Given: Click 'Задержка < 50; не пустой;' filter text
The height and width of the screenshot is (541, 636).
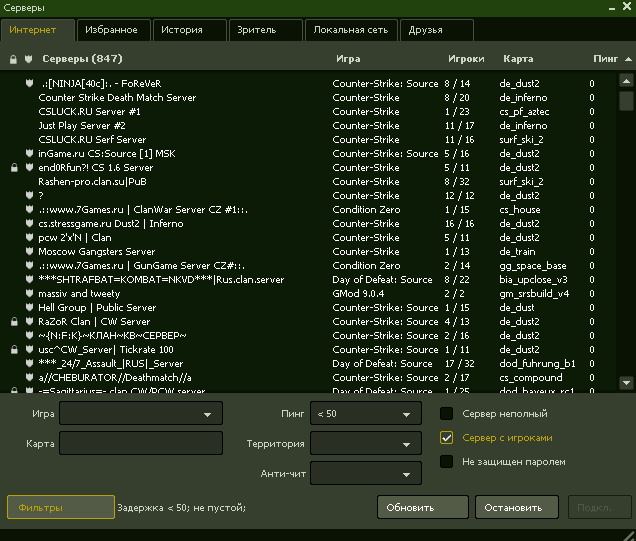Looking at the screenshot, I should coord(181,508).
